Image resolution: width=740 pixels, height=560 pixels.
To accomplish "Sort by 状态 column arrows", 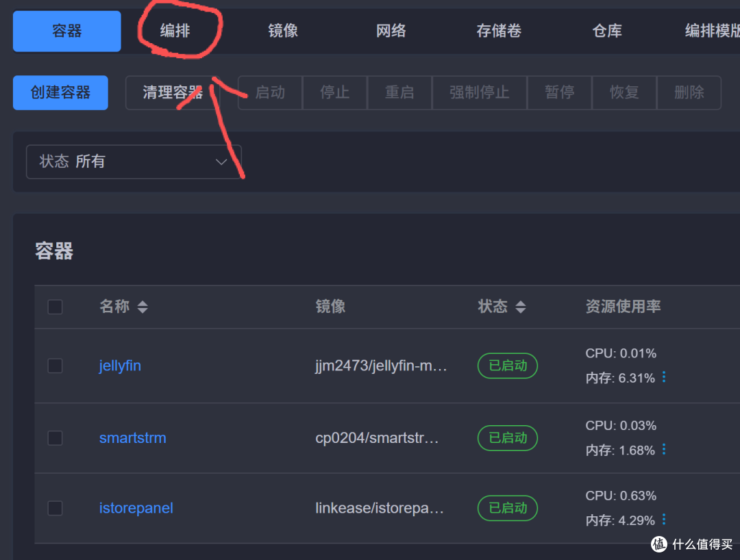I will tap(521, 307).
